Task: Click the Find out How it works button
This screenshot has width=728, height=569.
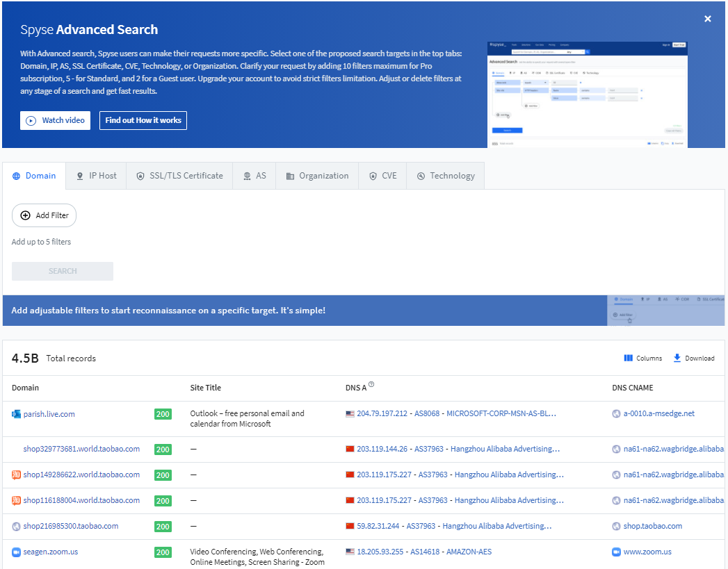Action: coord(143,120)
